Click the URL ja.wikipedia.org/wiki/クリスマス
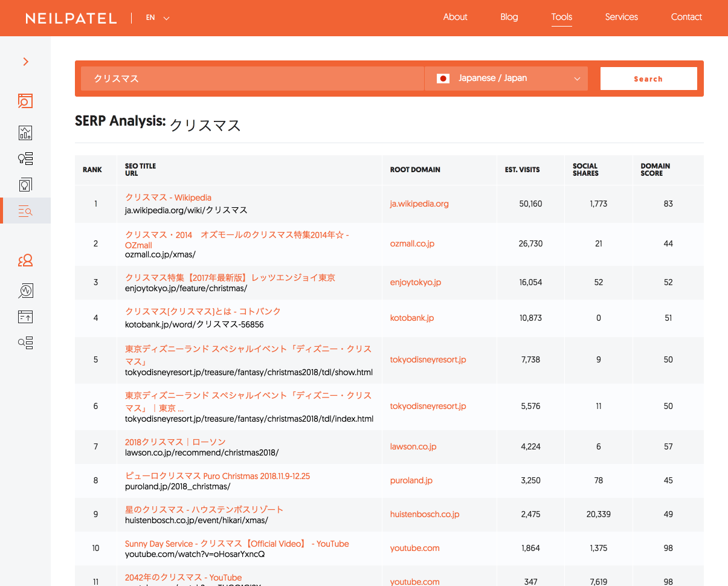 coord(186,210)
